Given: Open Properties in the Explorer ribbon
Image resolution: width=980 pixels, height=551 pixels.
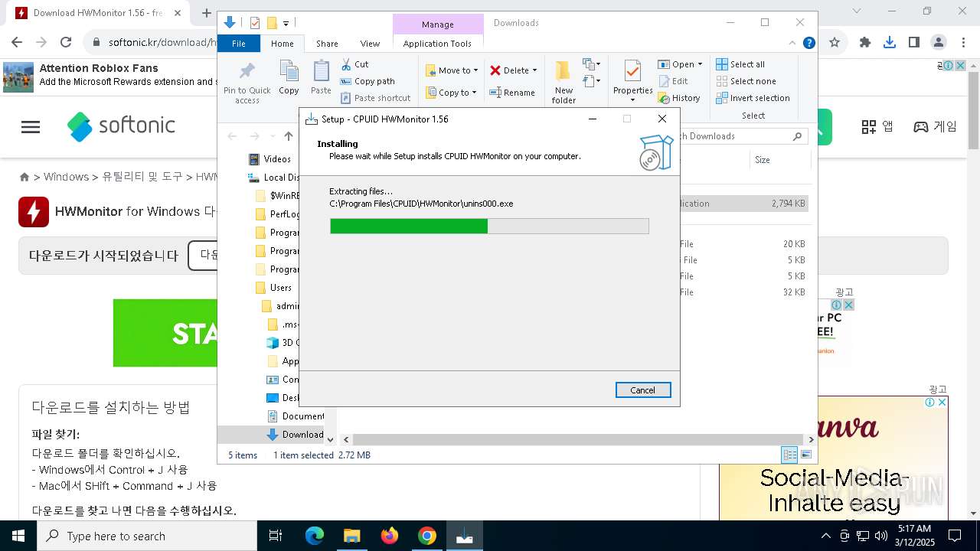Looking at the screenshot, I should click(x=632, y=81).
